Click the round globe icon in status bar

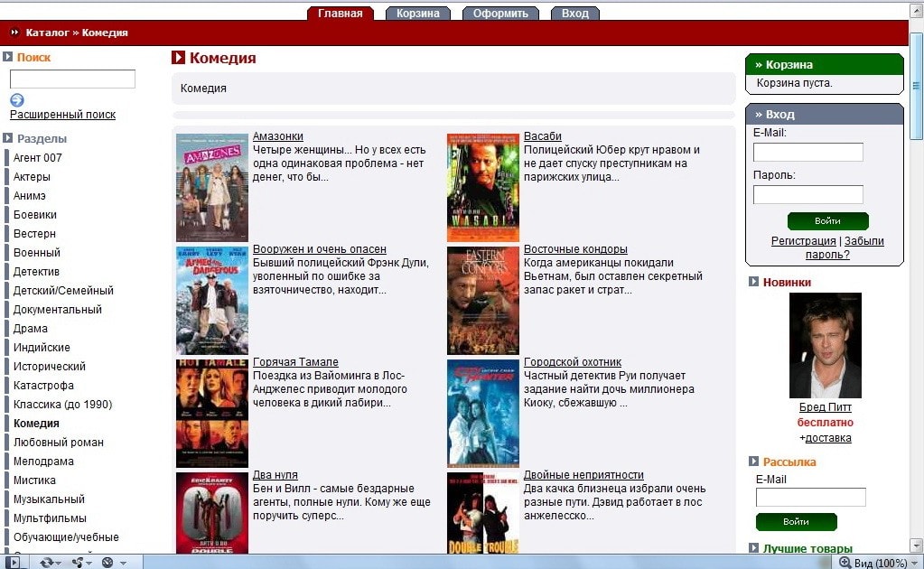tap(107, 563)
